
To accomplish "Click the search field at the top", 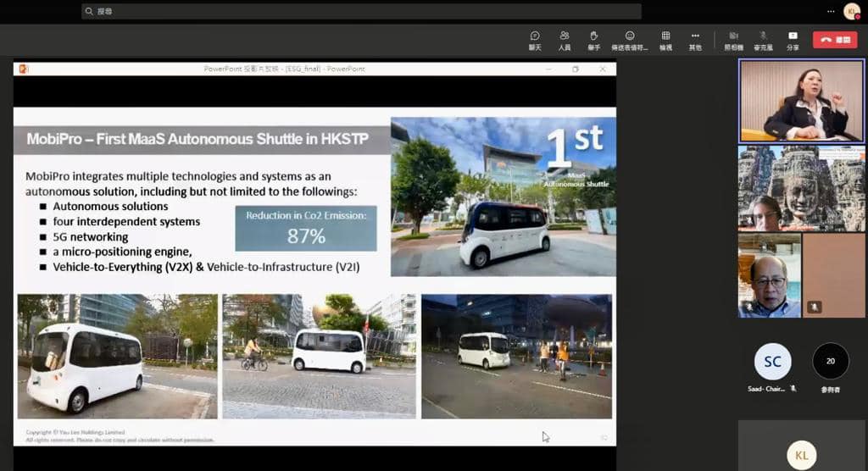I will coord(361,11).
